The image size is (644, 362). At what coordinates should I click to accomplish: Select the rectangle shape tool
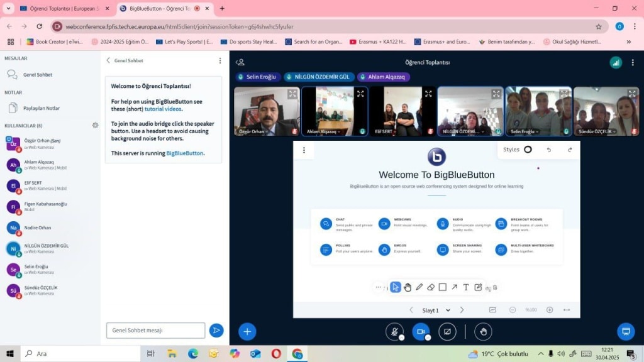pyautogui.click(x=443, y=287)
